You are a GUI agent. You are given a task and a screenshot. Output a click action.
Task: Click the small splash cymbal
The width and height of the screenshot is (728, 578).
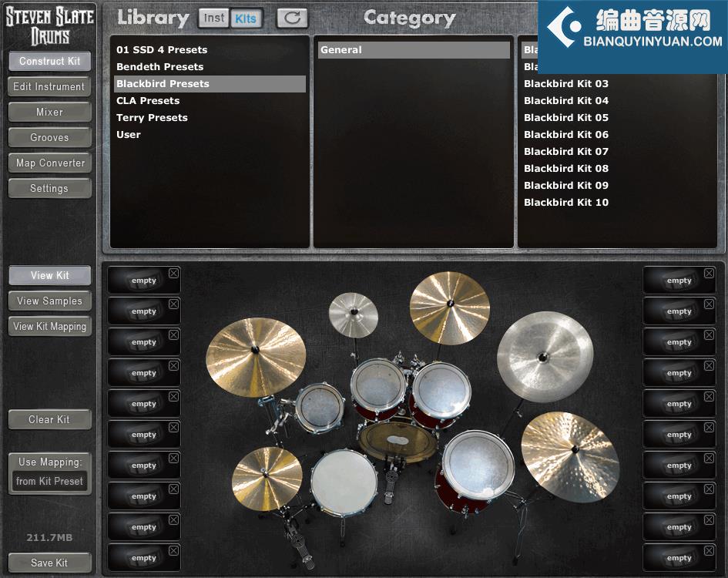[354, 314]
